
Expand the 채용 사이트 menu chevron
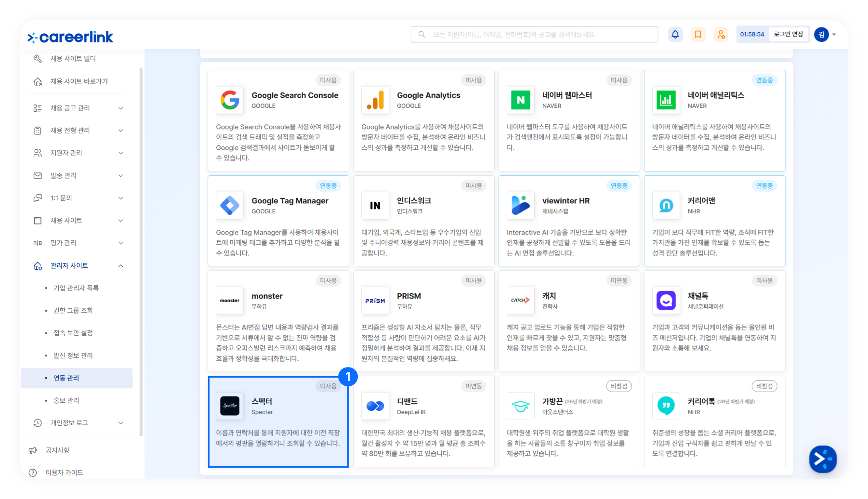[121, 221]
